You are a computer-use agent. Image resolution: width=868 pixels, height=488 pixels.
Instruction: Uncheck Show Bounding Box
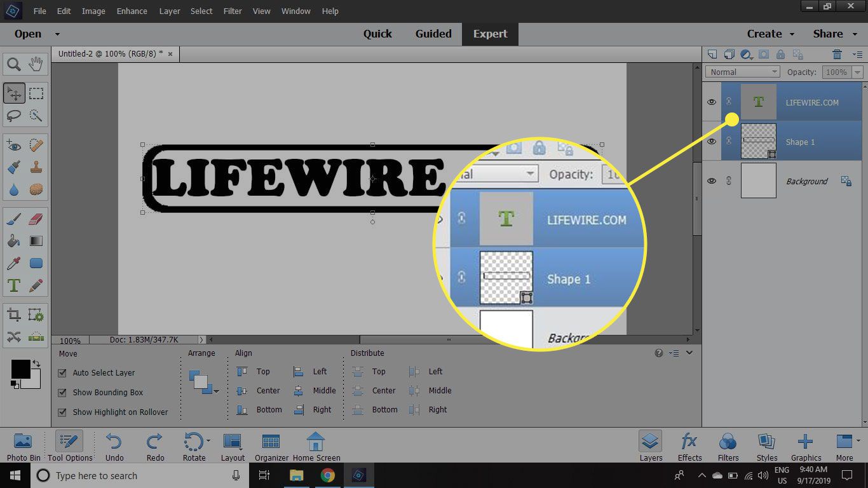coord(62,393)
